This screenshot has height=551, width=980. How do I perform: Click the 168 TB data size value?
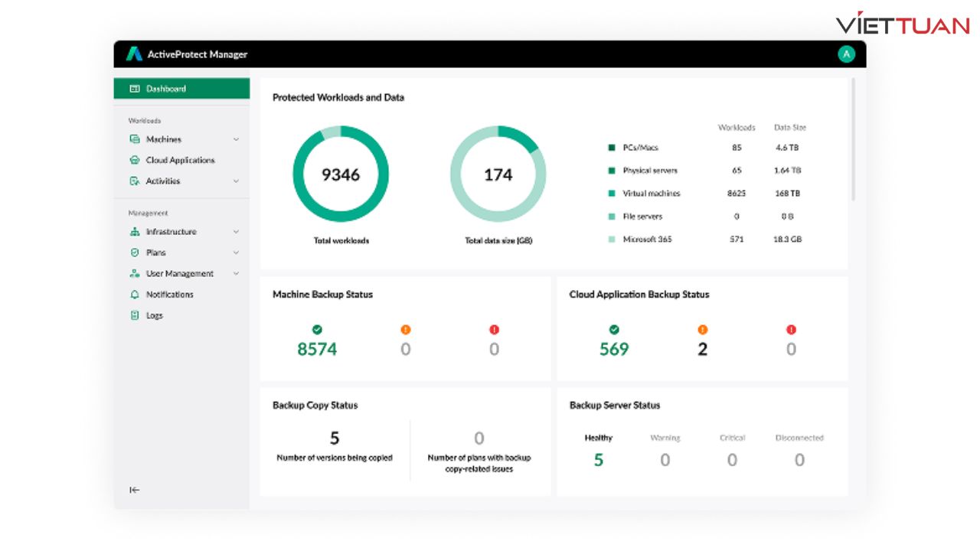tap(788, 194)
